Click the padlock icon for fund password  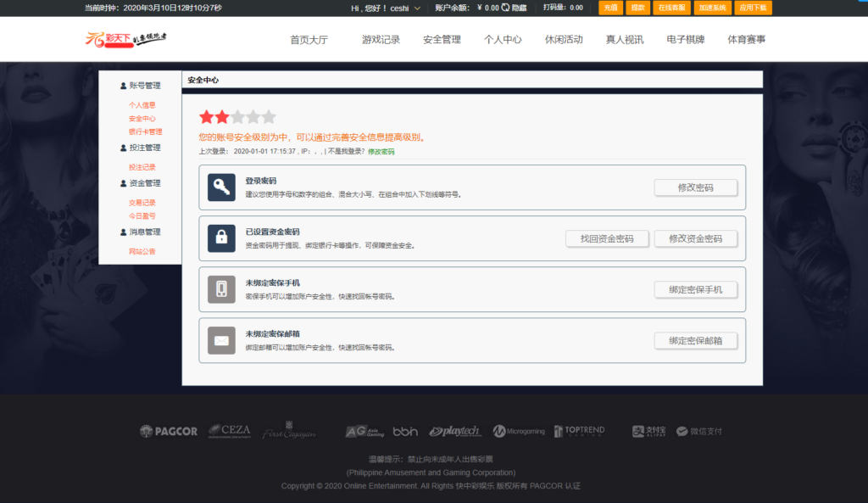(221, 238)
